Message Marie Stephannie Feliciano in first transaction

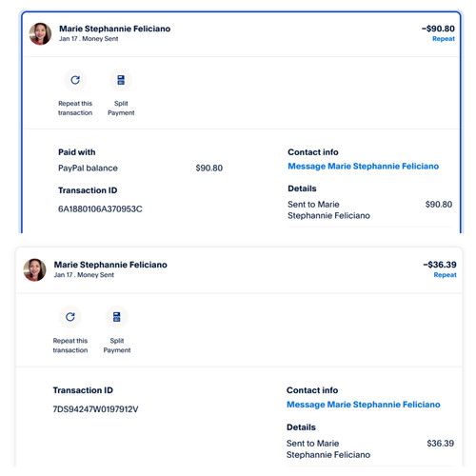click(x=364, y=167)
